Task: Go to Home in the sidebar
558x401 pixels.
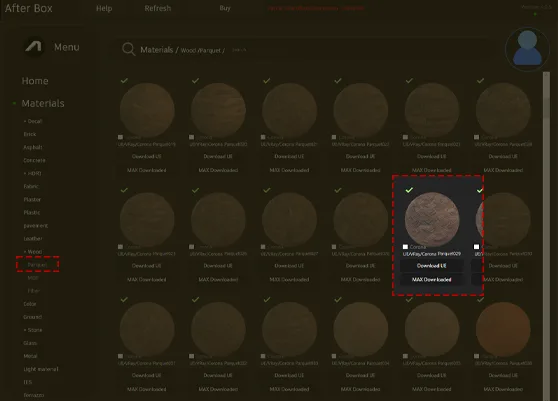Action: pyautogui.click(x=35, y=81)
